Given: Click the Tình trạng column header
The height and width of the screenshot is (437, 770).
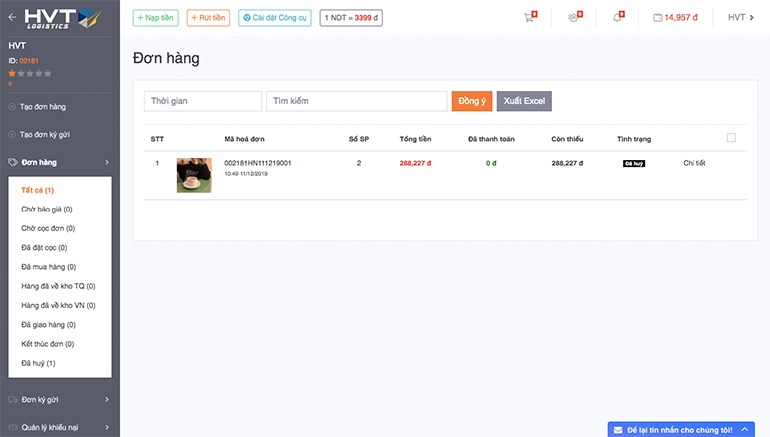Looking at the screenshot, I should click(634, 139).
